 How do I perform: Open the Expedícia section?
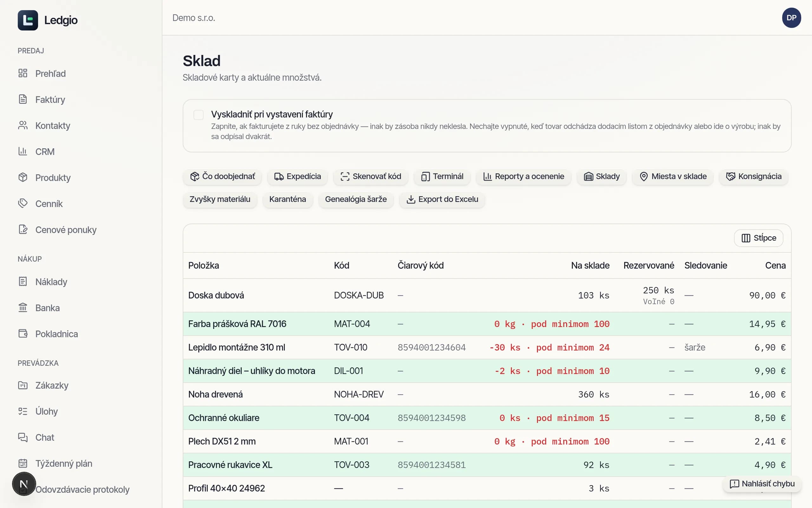(x=297, y=177)
